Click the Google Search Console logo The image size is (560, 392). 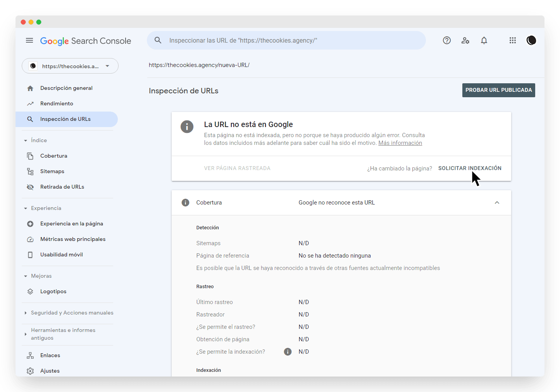(x=86, y=41)
